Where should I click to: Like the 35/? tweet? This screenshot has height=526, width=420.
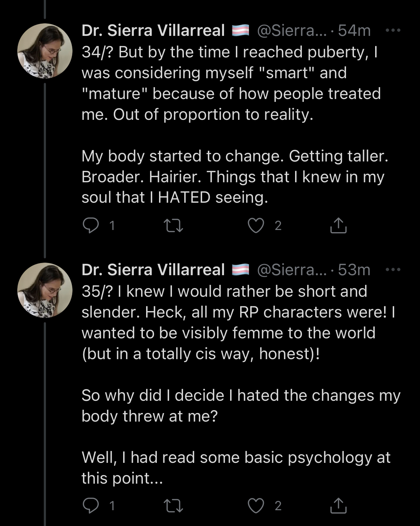point(256,506)
